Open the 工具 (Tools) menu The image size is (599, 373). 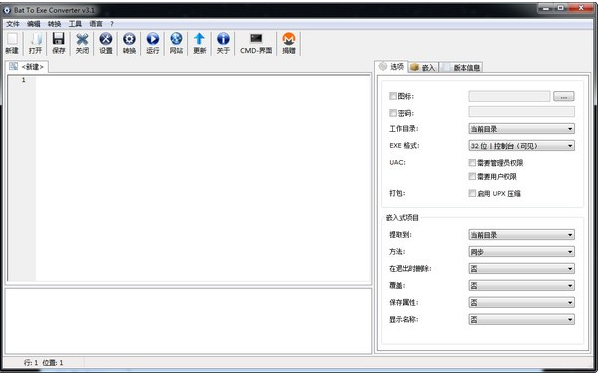[75, 24]
